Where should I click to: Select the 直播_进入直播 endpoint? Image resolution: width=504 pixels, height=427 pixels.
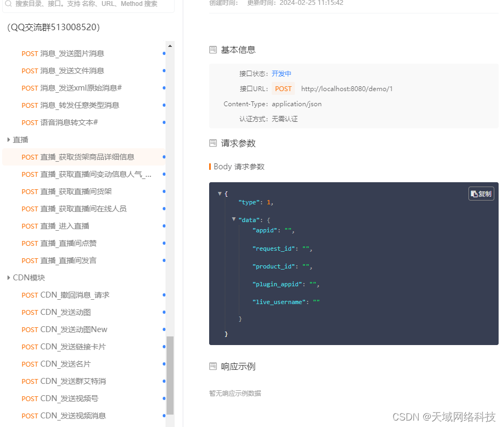[61, 226]
